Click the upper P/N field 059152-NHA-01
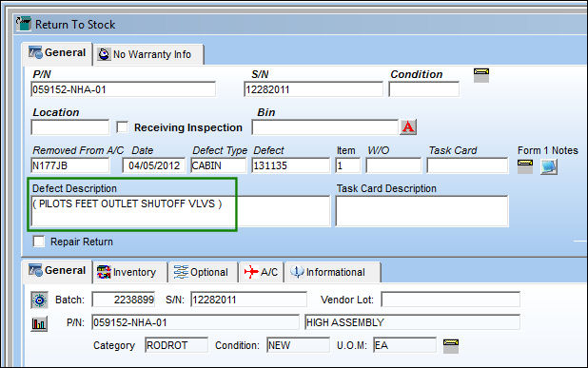588x368 pixels. (124, 89)
